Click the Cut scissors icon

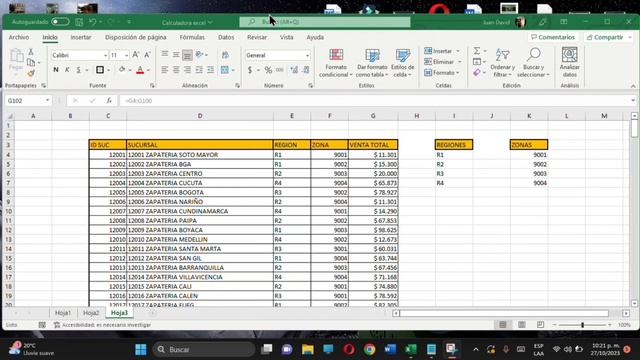(31, 52)
